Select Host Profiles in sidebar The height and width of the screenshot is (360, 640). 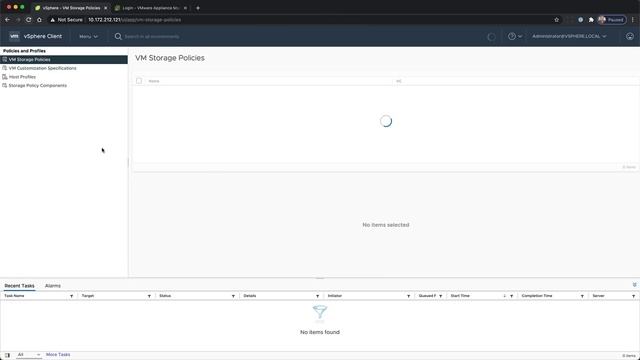22,77
